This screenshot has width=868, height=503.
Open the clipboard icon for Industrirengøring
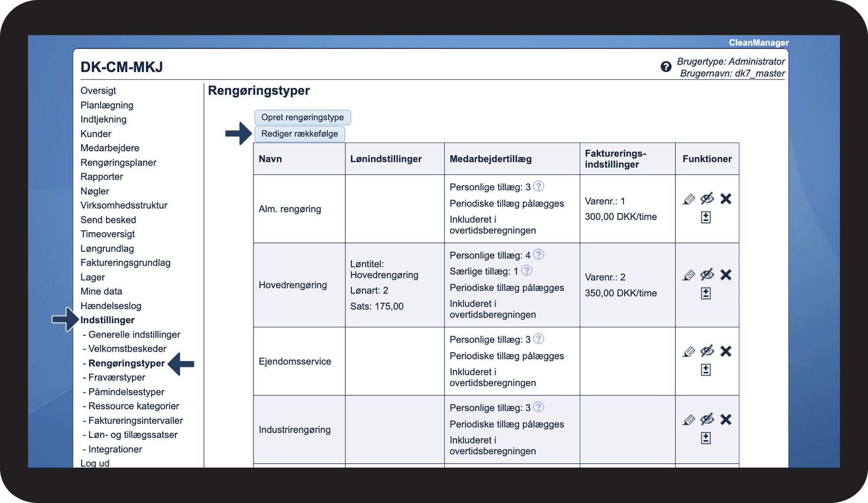coord(706,438)
